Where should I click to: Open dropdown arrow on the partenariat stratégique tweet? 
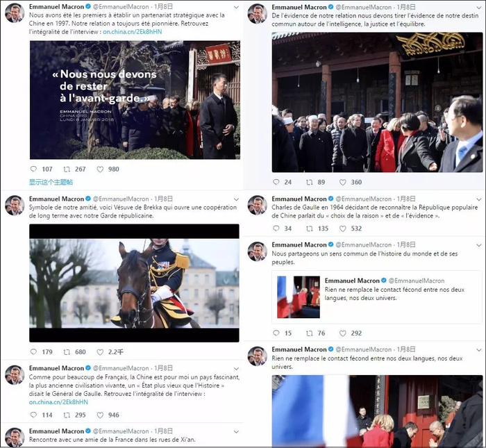(x=236, y=7)
